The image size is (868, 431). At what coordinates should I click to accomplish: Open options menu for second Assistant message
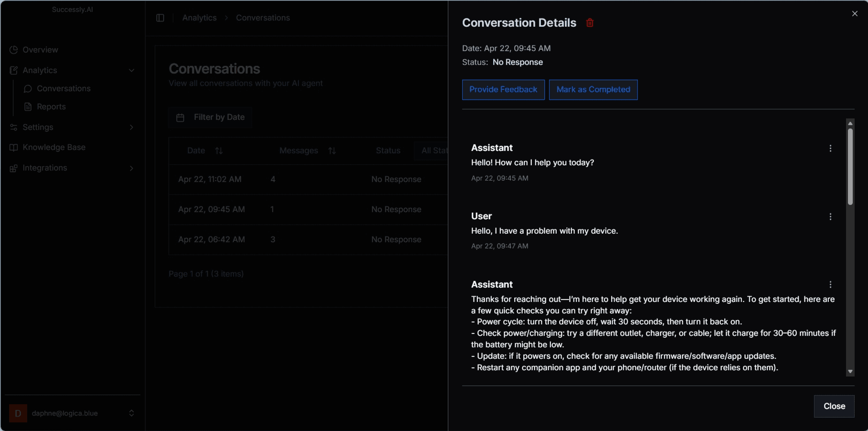[830, 285]
